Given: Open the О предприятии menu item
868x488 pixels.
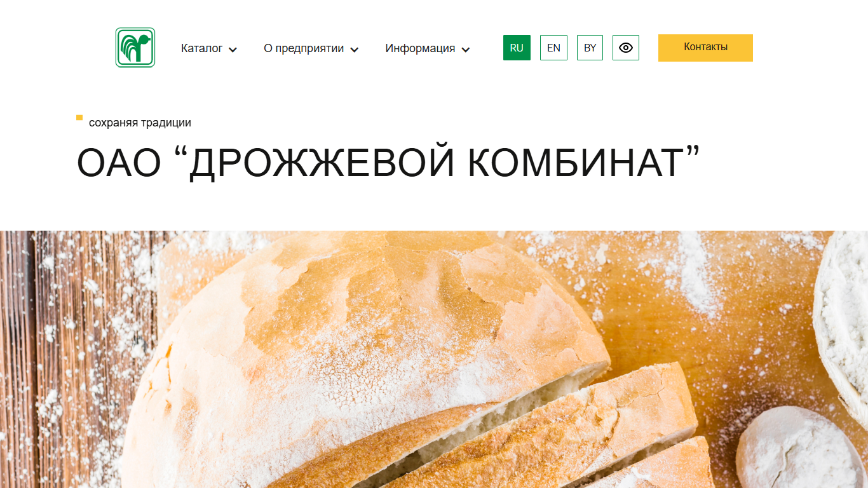Looking at the screenshot, I should 304,48.
